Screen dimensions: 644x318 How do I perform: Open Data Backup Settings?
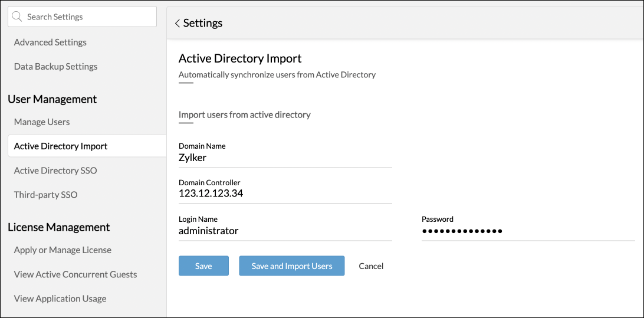point(55,67)
